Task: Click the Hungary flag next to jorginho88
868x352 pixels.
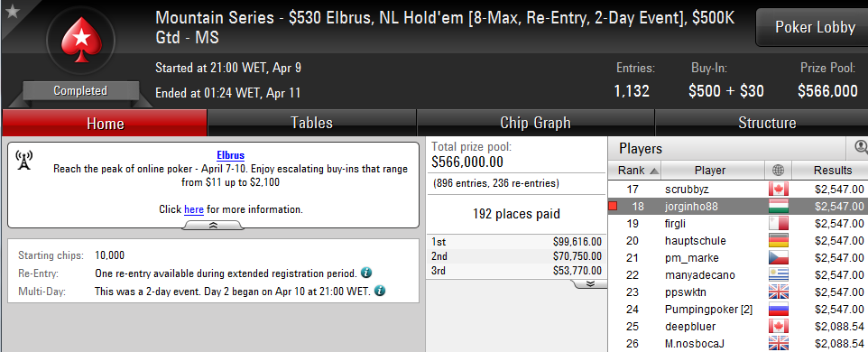Action: point(778,207)
